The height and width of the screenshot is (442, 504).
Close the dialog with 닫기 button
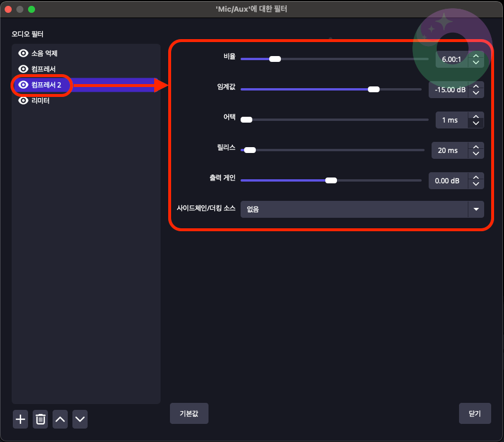475,413
